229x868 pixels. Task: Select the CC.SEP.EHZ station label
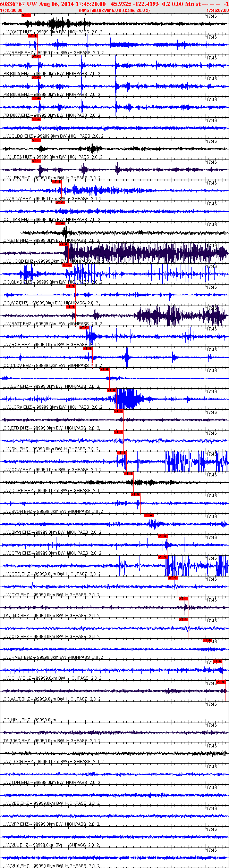click(16, 386)
